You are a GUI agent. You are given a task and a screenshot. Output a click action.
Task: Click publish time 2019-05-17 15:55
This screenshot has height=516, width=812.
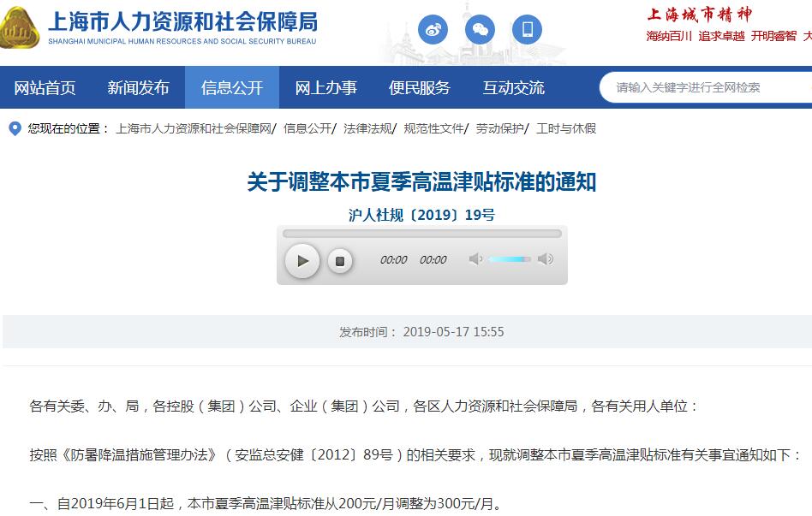[453, 332]
